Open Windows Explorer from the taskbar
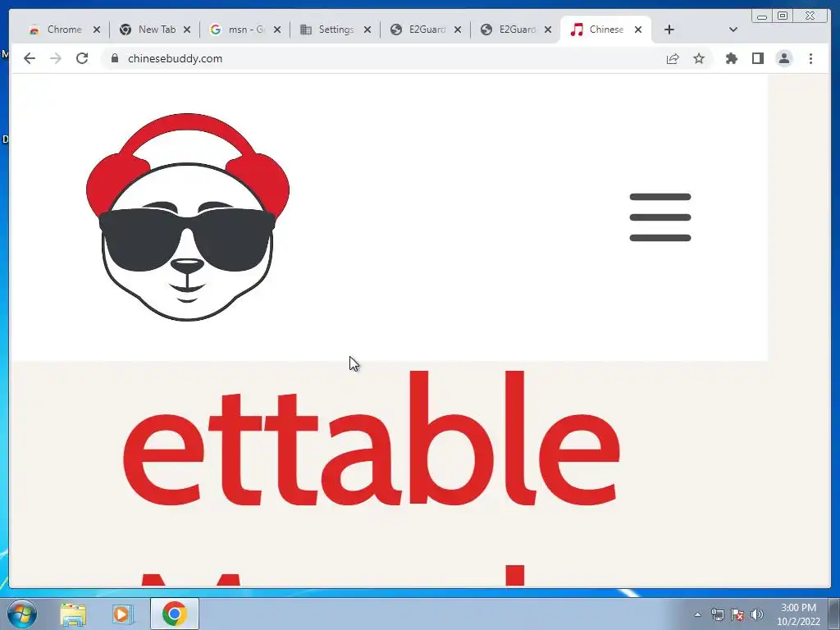The image size is (840, 630). click(73, 614)
